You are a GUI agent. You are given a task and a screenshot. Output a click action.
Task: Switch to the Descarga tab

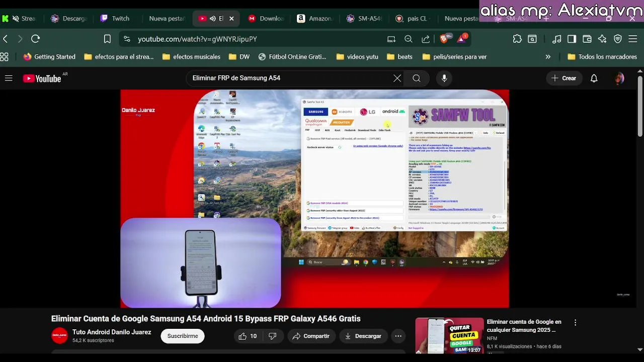(70, 19)
